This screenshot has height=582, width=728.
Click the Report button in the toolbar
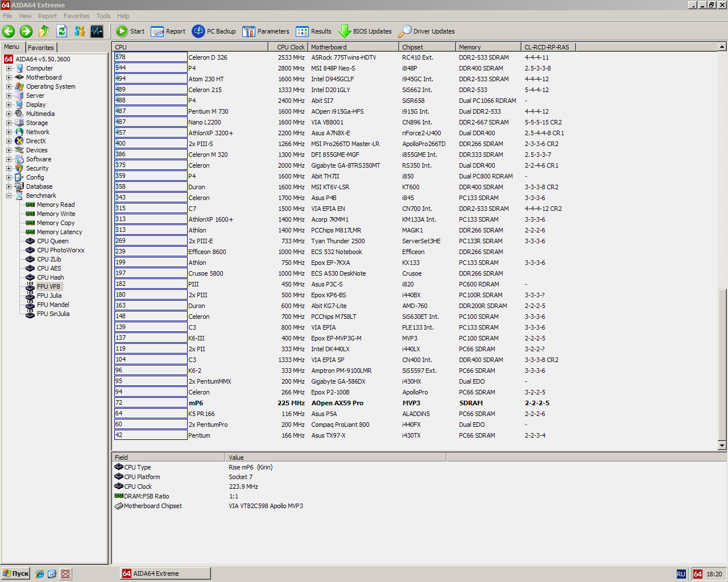coord(168,31)
